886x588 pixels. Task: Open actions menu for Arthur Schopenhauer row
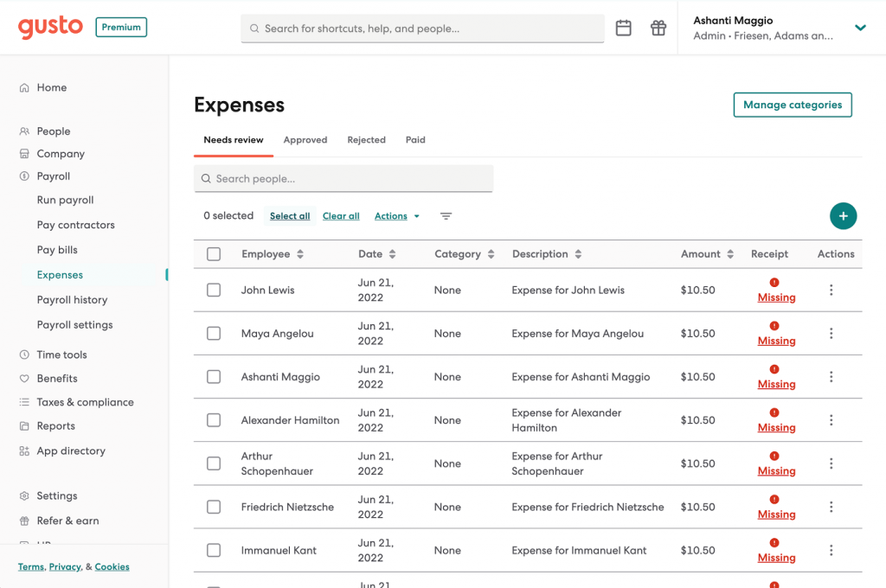pyautogui.click(x=831, y=463)
